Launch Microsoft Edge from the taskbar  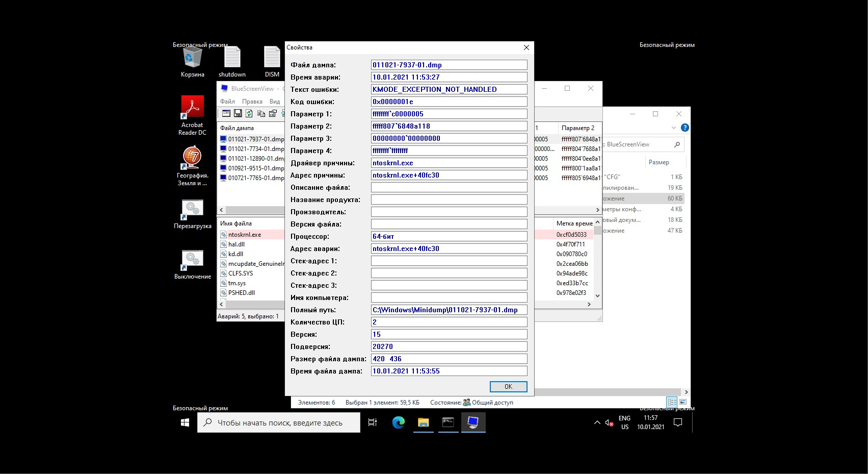[x=398, y=422]
